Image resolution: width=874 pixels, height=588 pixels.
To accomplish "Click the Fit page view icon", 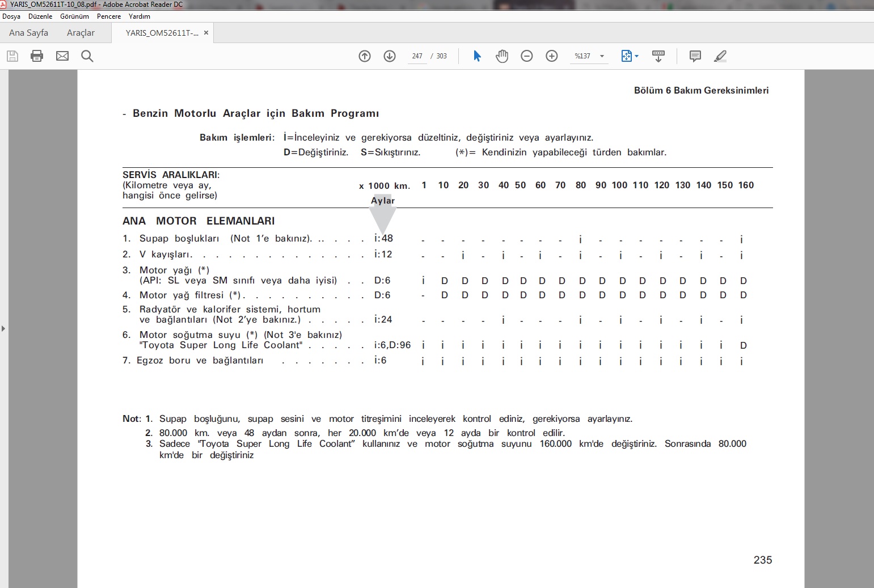I will point(626,56).
